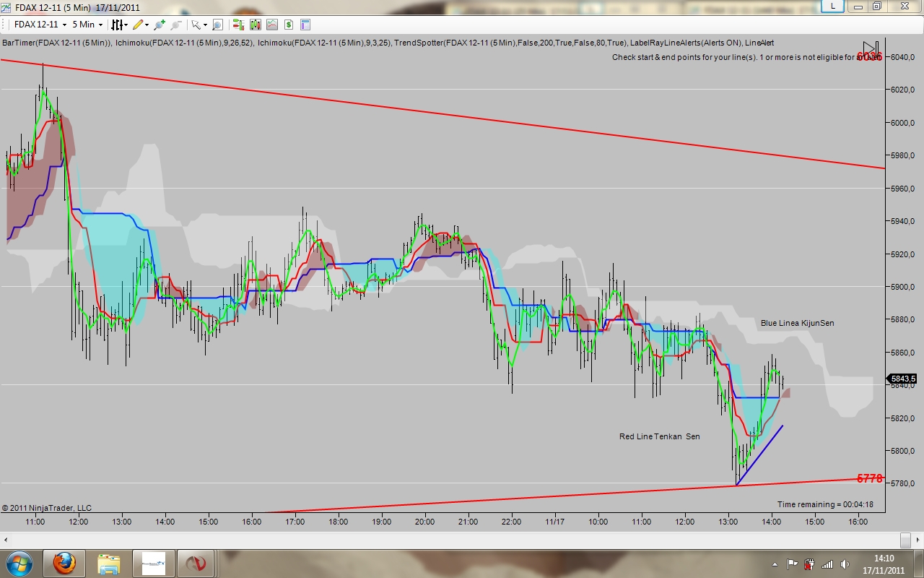Open chart properties icon
Viewport: 924px width, 578px height.
point(305,25)
